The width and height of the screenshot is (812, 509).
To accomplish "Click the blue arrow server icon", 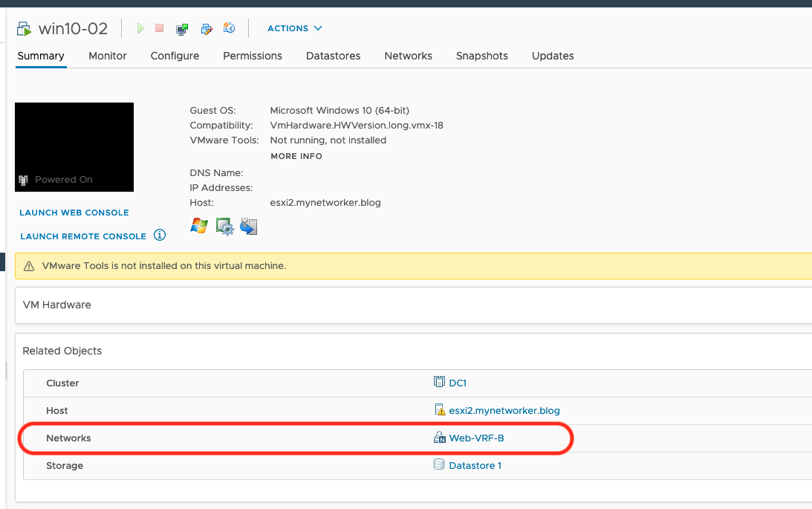I will (x=249, y=226).
